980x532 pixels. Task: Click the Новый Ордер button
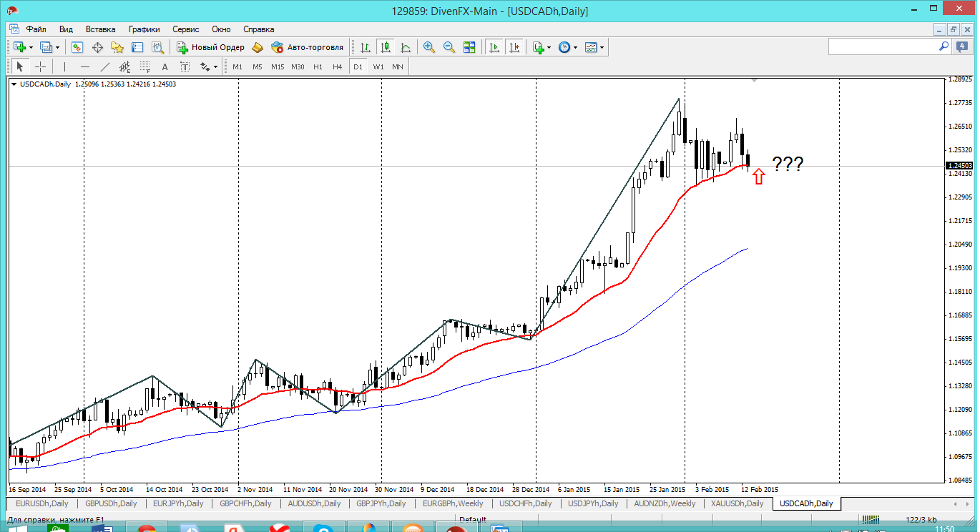click(x=211, y=47)
